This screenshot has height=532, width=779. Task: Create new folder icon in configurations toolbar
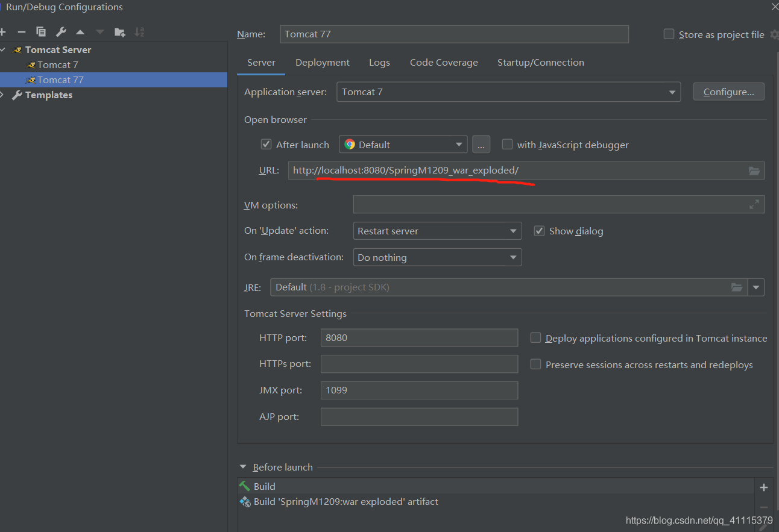(120, 32)
